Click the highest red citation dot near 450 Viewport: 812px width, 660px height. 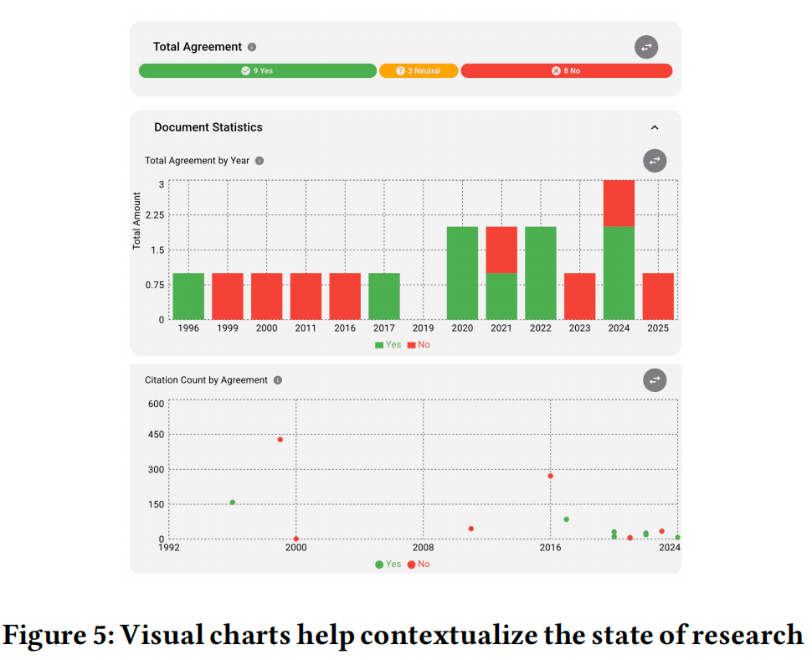(280, 440)
